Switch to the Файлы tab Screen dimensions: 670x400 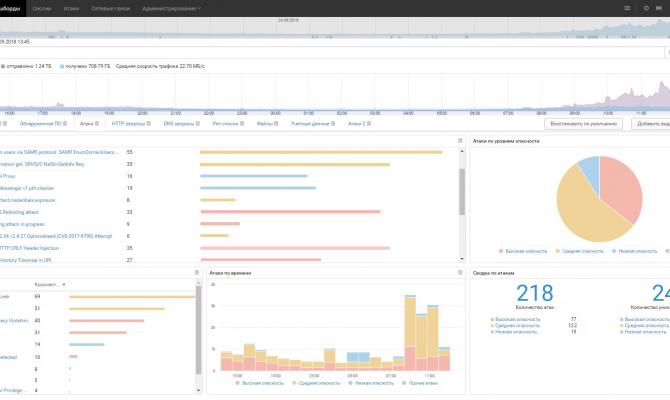pyautogui.click(x=264, y=124)
